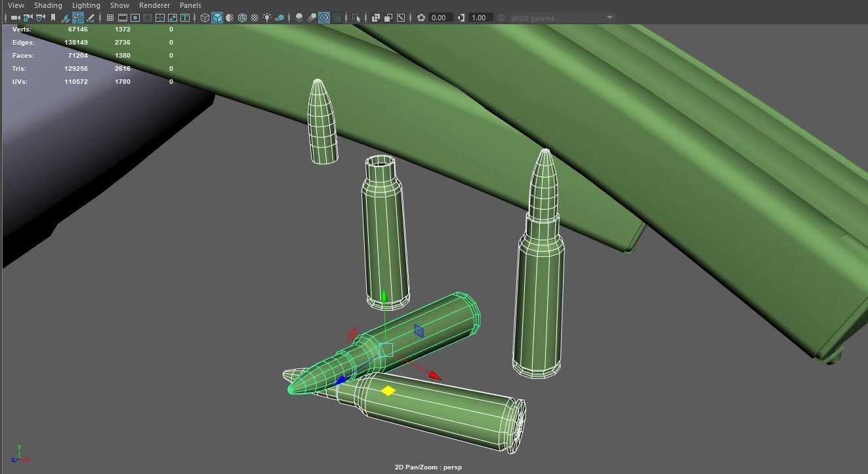Click the Shadows icon
Image resolution: width=868 pixels, height=474 pixels.
(280, 18)
